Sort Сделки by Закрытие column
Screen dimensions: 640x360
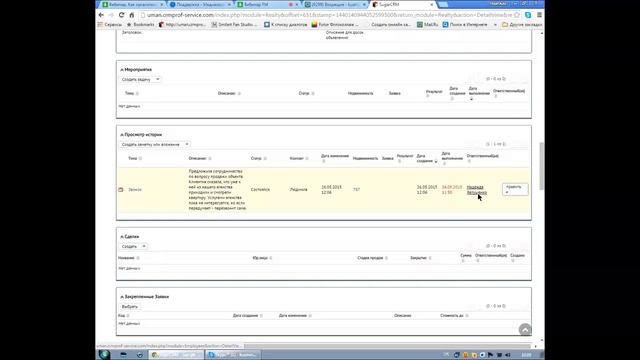(x=421, y=258)
